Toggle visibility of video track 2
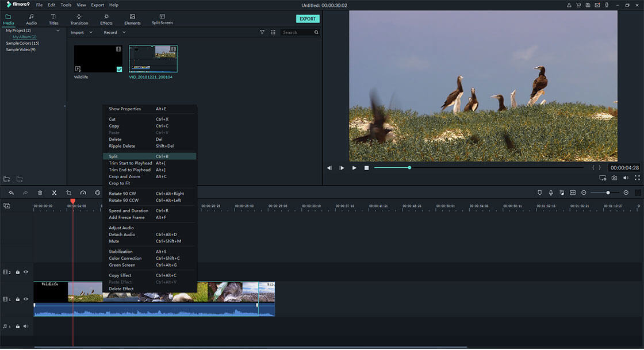The height and width of the screenshot is (350, 644). point(25,272)
